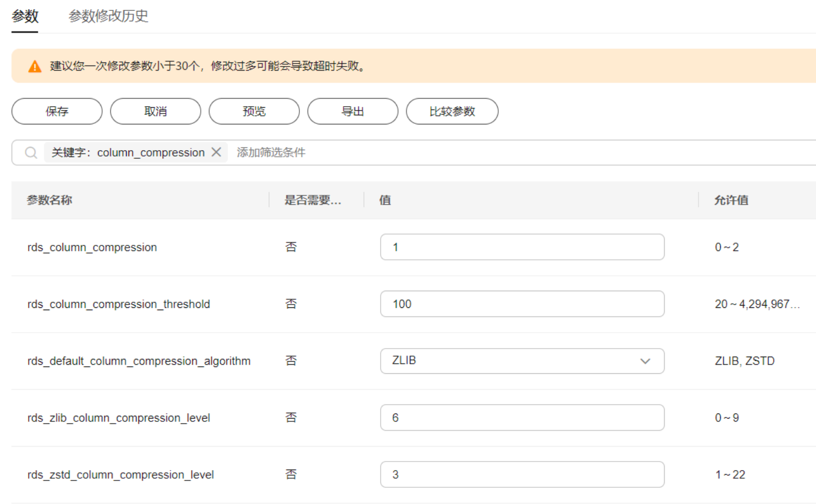Click the 导出 button
816x504 pixels.
353,111
